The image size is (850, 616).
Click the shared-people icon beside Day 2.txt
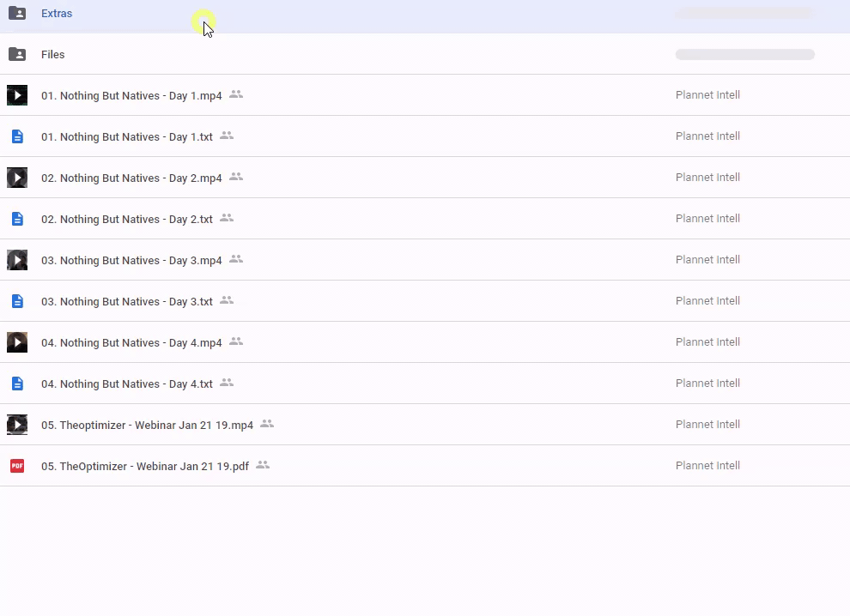227,218
